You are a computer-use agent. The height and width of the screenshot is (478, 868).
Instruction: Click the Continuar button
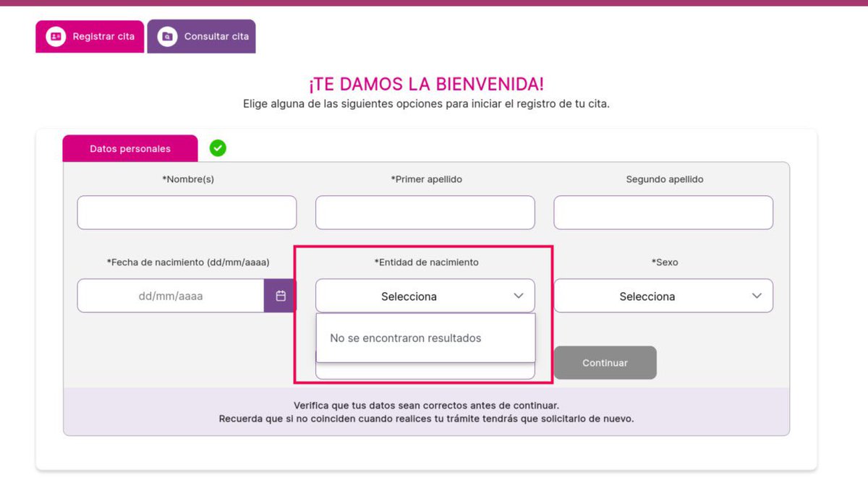pos(605,362)
